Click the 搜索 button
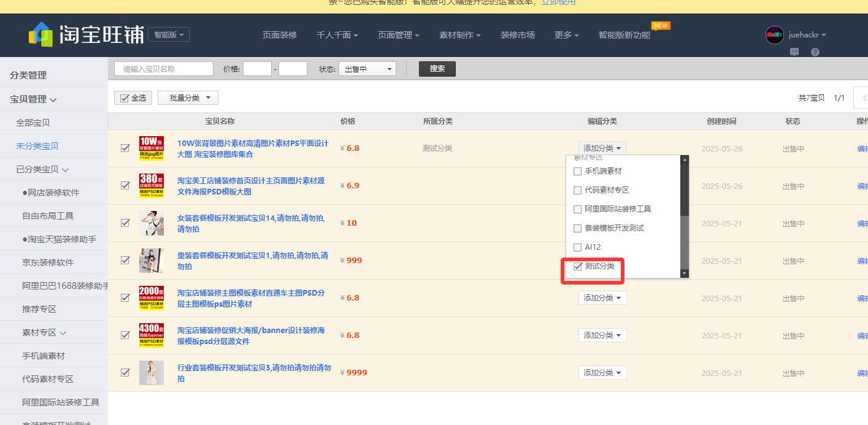This screenshot has height=425, width=868. click(437, 69)
